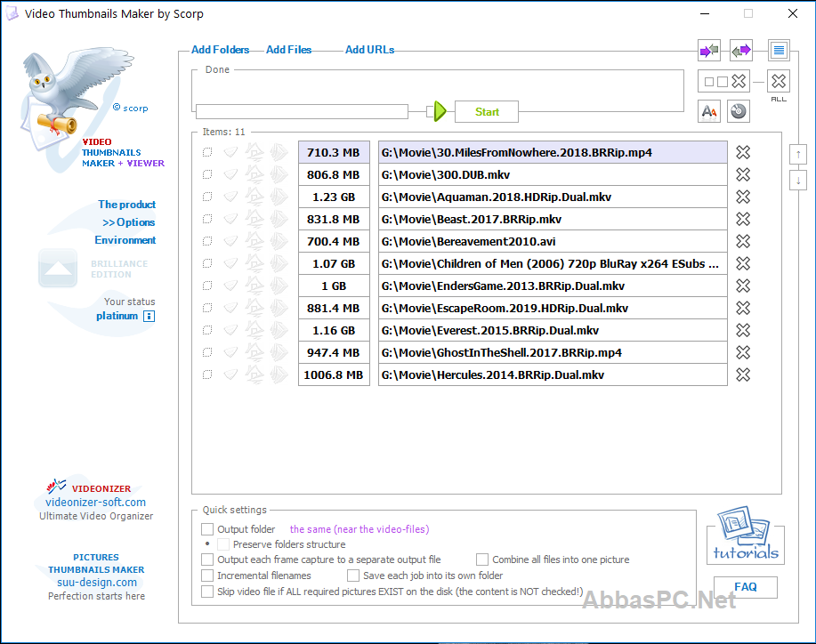
Task: Enable Incremental filenames checkbox
Action: pos(207,576)
